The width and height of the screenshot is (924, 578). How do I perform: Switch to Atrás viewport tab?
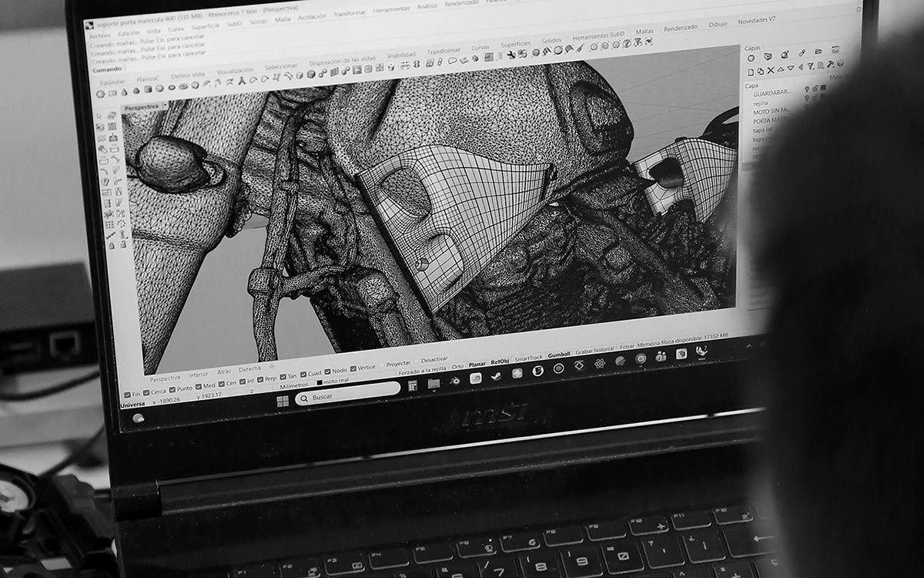[224, 371]
